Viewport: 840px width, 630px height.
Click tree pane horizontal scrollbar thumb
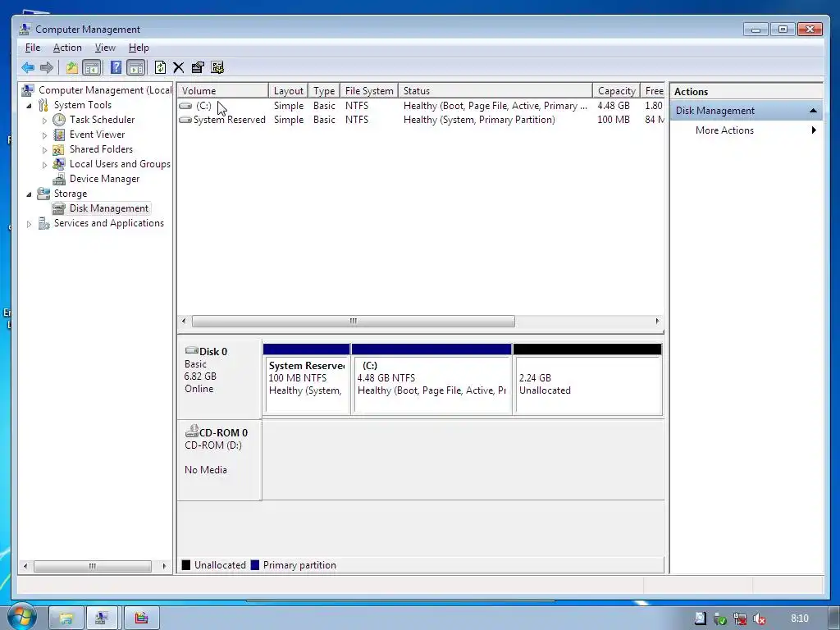(x=93, y=566)
